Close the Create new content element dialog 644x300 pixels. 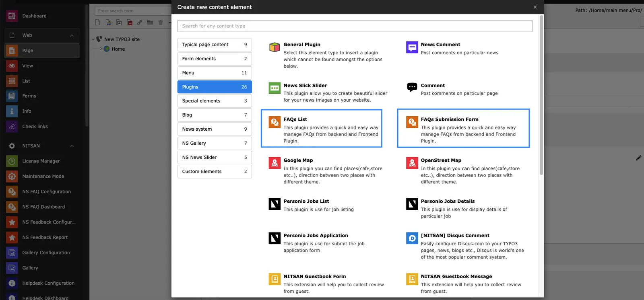pyautogui.click(x=535, y=7)
